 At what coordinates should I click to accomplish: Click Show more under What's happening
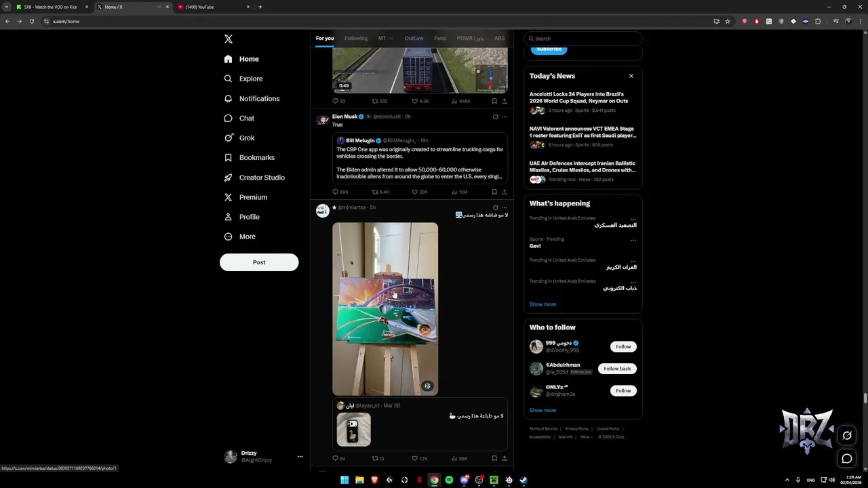[542, 304]
